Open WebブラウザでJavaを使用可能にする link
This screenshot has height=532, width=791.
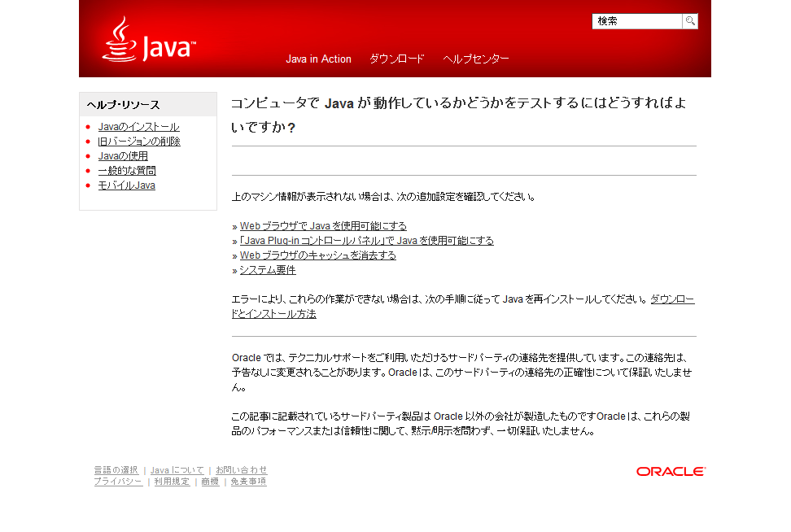point(323,226)
